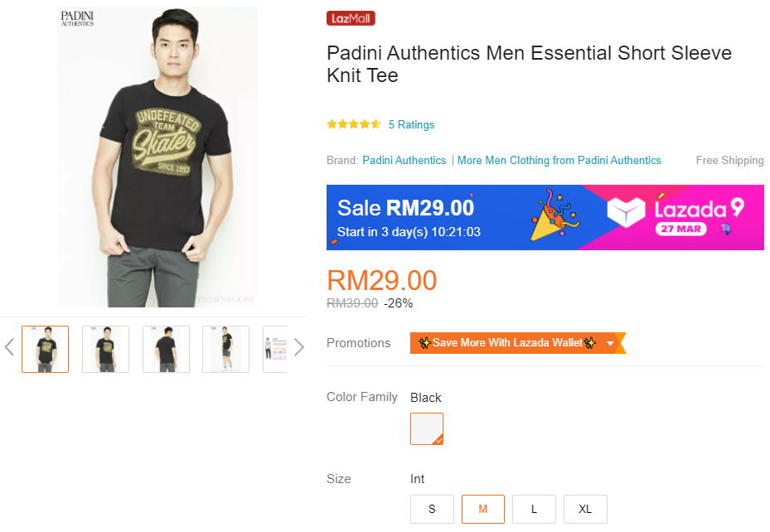The image size is (770, 532).
Task: Open the 5 Ratings link
Action: tap(411, 124)
